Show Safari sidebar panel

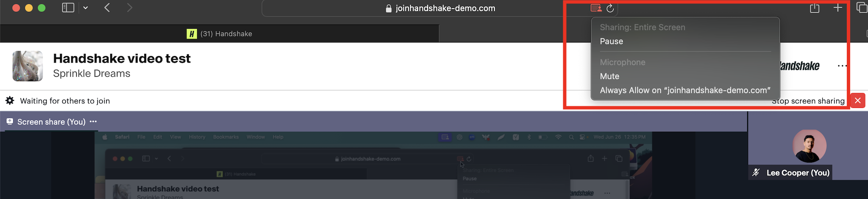pos(68,8)
